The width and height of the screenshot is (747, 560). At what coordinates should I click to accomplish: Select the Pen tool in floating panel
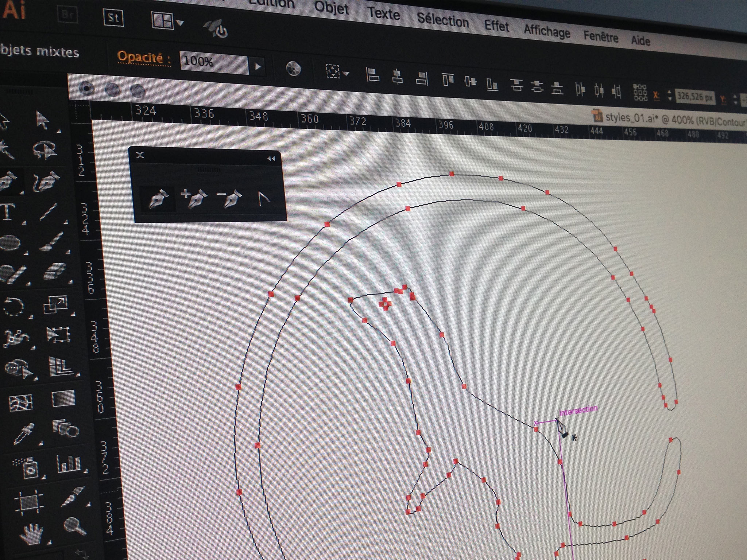pos(158,198)
